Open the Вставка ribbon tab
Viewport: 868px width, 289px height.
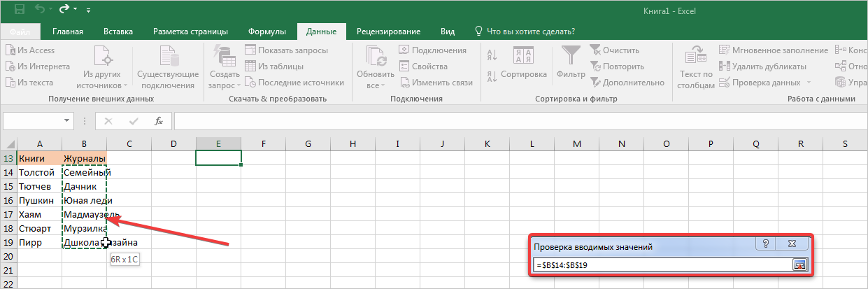click(118, 31)
